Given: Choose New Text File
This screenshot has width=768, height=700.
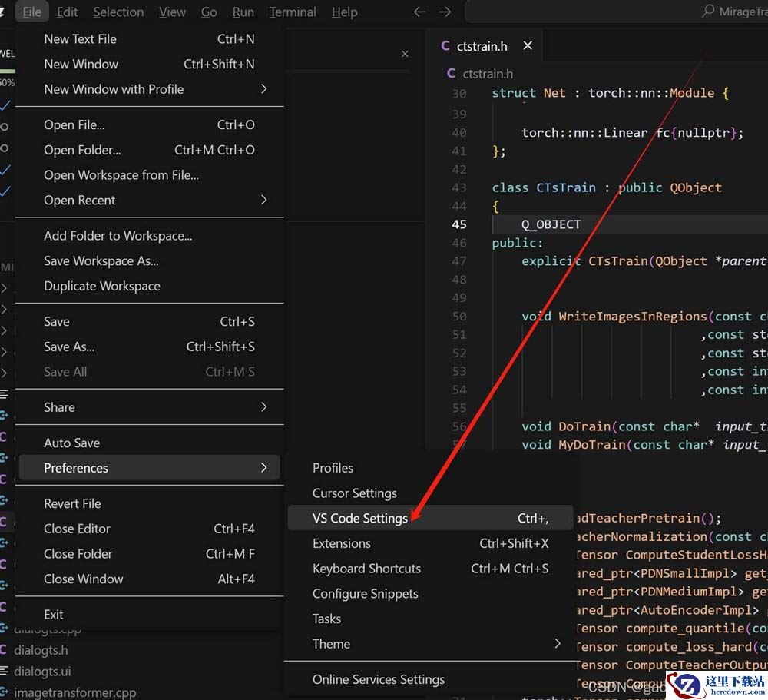Looking at the screenshot, I should pos(150,39).
